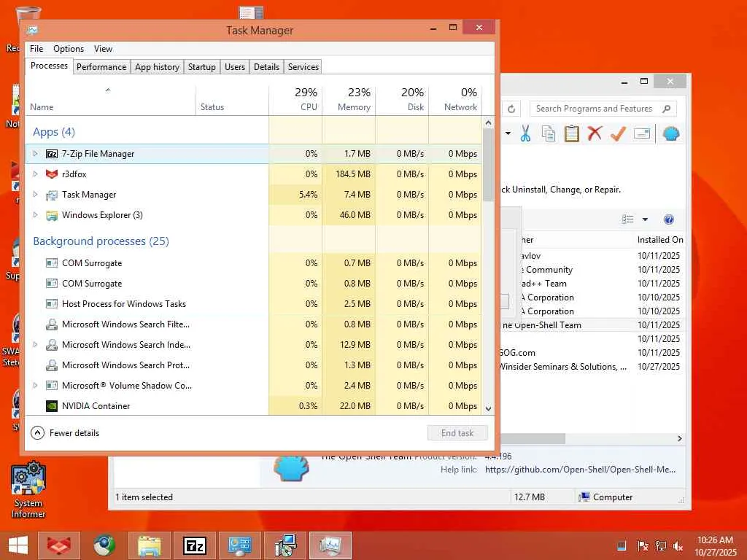Click the taskbar clock showing 10:26 AM
747x560 pixels.
coord(715,546)
